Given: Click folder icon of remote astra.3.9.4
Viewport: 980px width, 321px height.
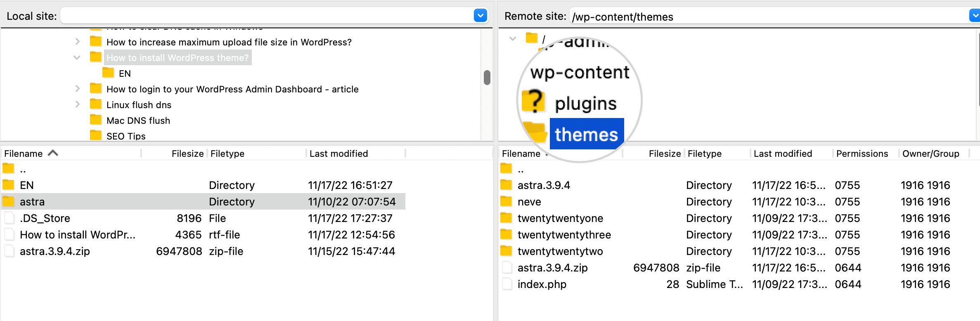Looking at the screenshot, I should pos(506,184).
